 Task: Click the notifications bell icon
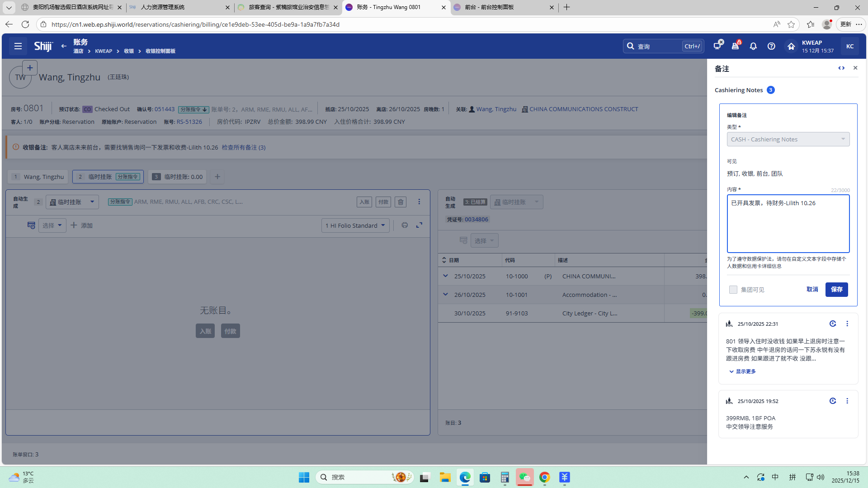[x=753, y=46]
